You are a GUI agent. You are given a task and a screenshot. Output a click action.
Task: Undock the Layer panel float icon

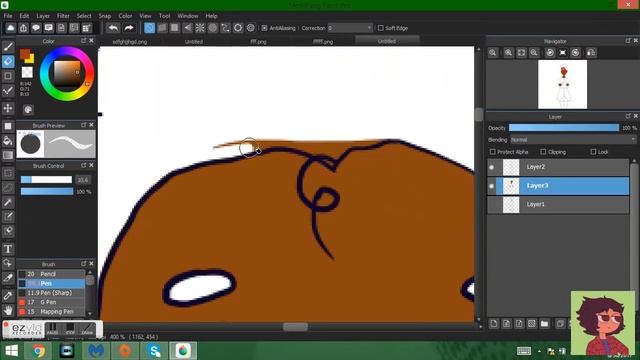(x=628, y=116)
